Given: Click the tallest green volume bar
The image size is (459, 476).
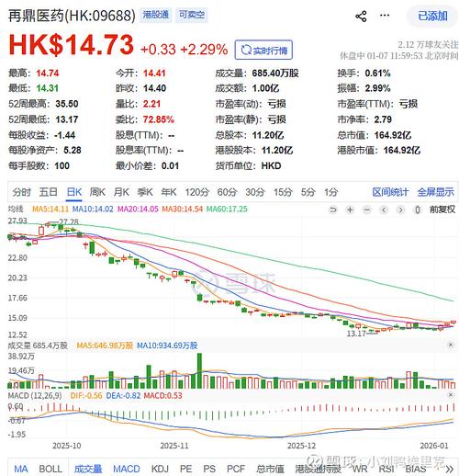Looking at the screenshot, I should tap(199, 371).
